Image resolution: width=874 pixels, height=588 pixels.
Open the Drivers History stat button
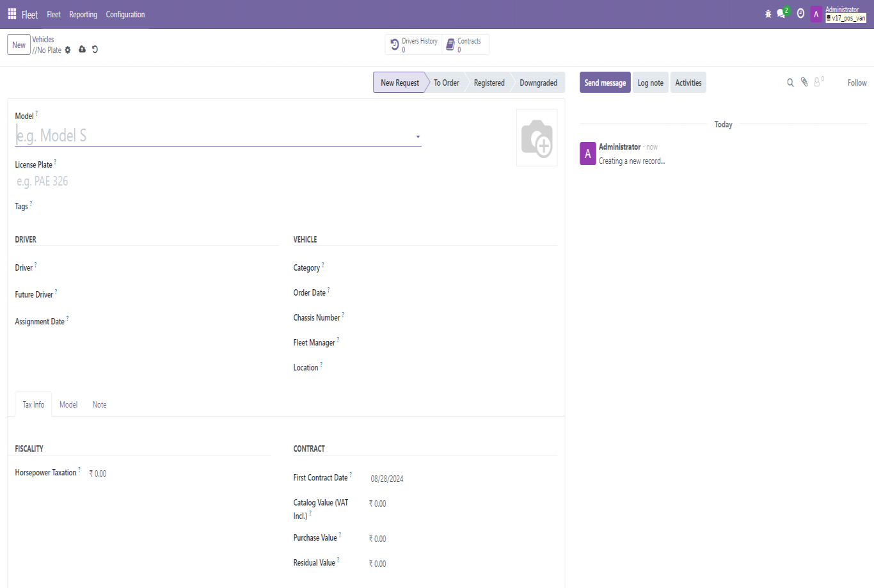coord(414,45)
